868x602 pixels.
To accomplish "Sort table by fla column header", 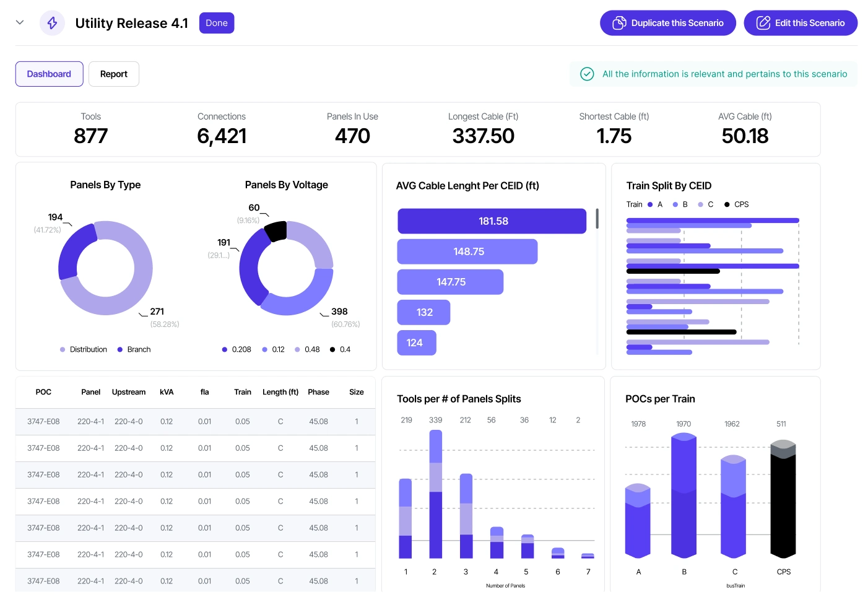I will (204, 392).
